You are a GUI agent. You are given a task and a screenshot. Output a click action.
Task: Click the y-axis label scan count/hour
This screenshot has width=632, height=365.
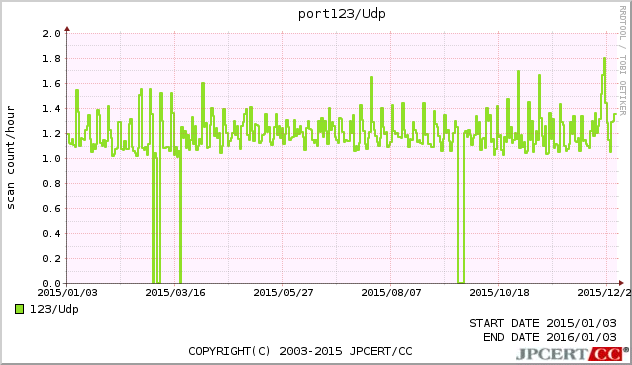click(x=10, y=158)
